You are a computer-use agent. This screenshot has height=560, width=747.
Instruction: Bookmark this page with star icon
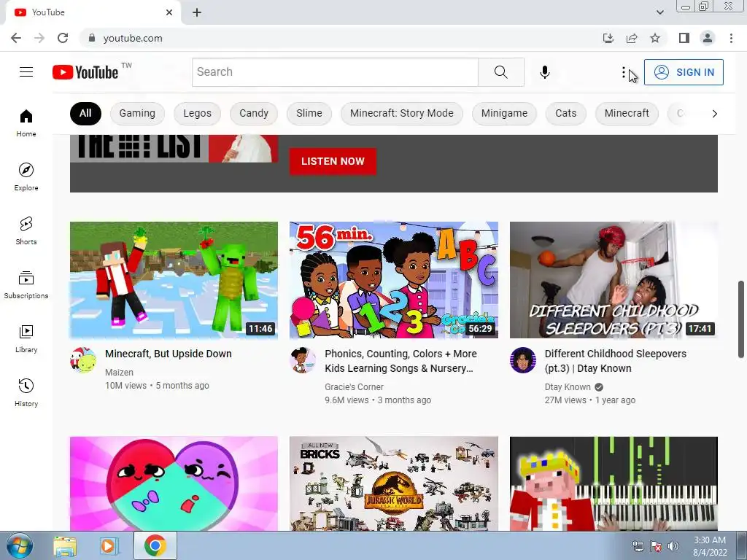[655, 38]
